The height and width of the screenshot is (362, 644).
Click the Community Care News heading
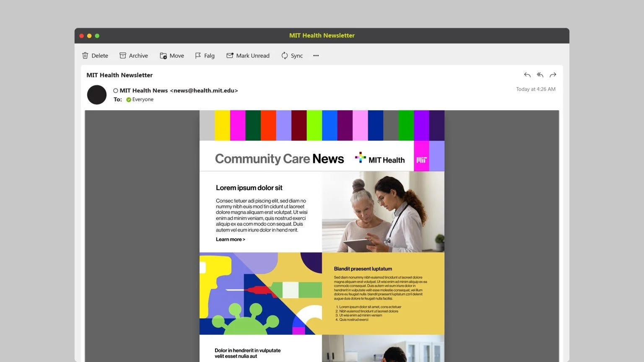tap(280, 159)
